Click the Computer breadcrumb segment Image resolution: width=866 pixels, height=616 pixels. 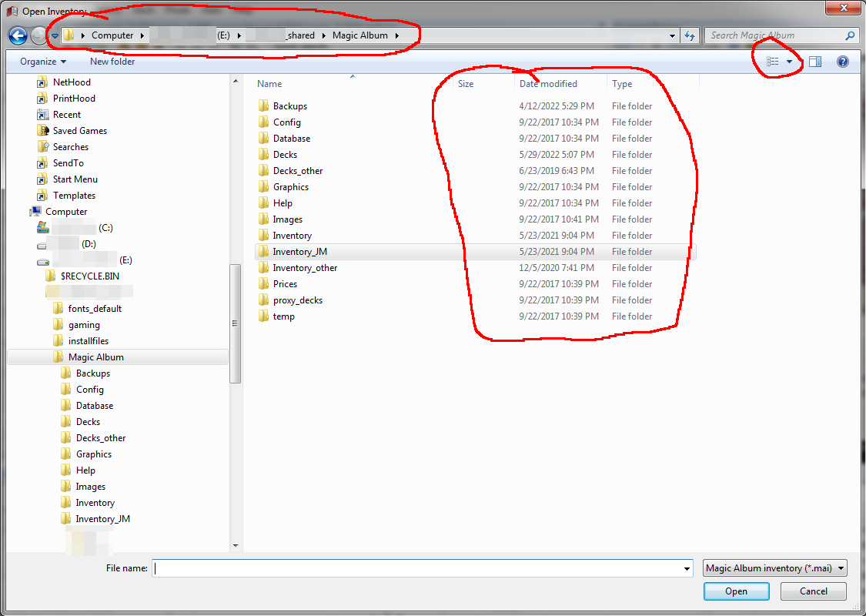tap(112, 35)
